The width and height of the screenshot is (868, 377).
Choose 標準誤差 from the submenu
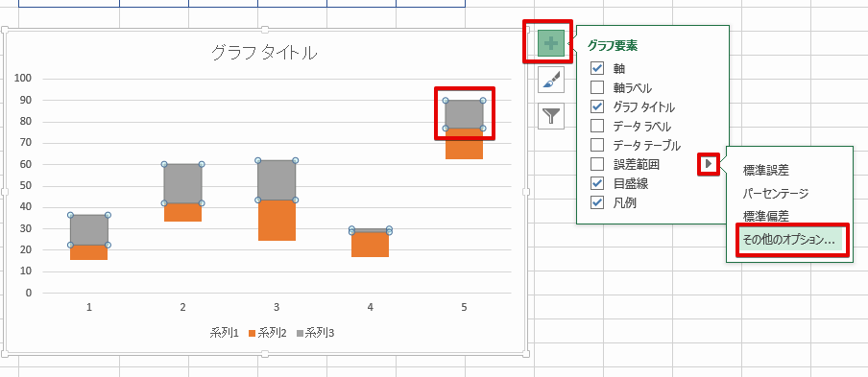point(765,171)
